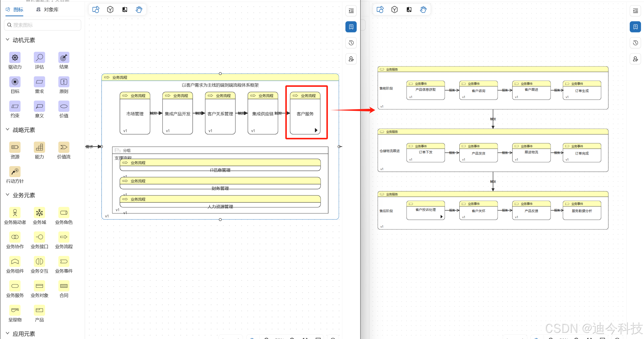Screen dimensions: 644x339
Task: Select the 业务事件 palette icon
Action: [x=64, y=261]
